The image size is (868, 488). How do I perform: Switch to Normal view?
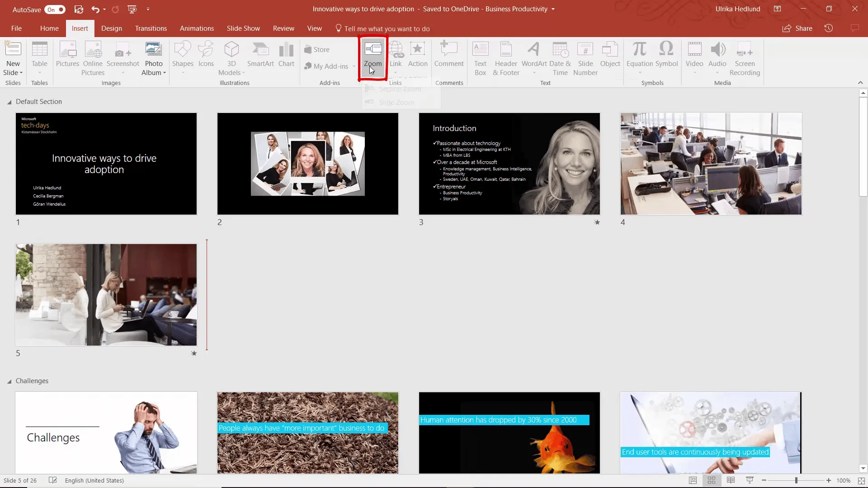coord(693,480)
